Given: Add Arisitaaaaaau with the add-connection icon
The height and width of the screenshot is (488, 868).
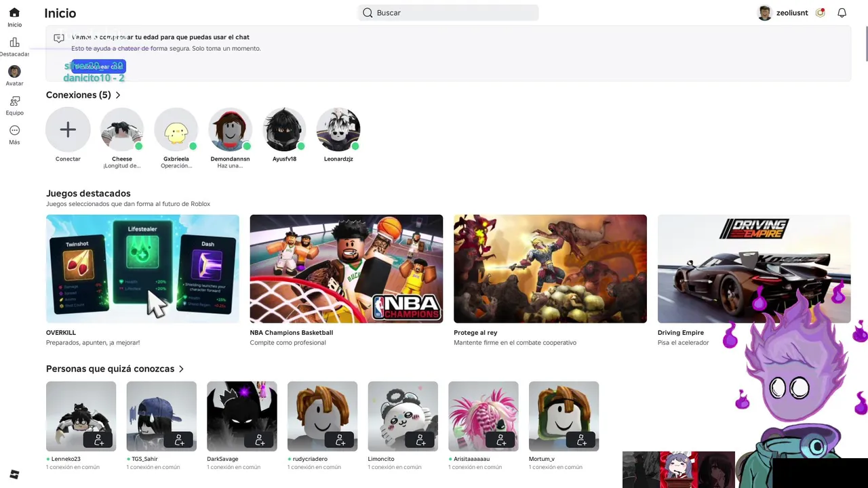Looking at the screenshot, I should [501, 441].
